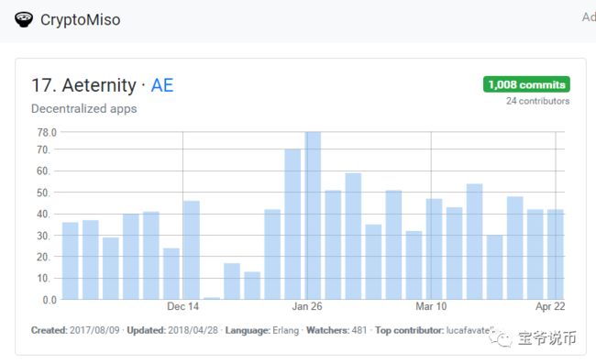Click the 'Created: 2017/08/09' text
Viewport: 596px width, 364px height.
coord(75,330)
